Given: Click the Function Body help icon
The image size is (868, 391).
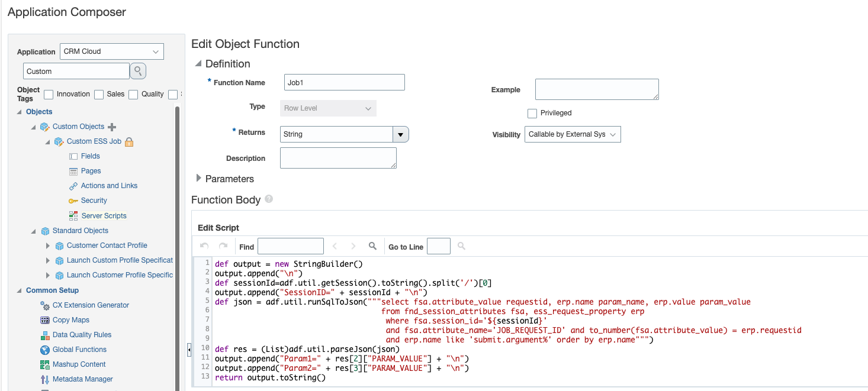Looking at the screenshot, I should (x=269, y=199).
